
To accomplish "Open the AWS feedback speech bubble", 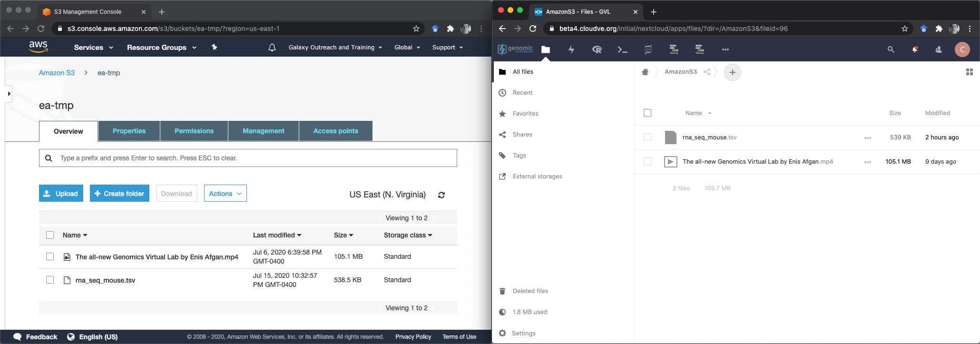I will coord(18,337).
